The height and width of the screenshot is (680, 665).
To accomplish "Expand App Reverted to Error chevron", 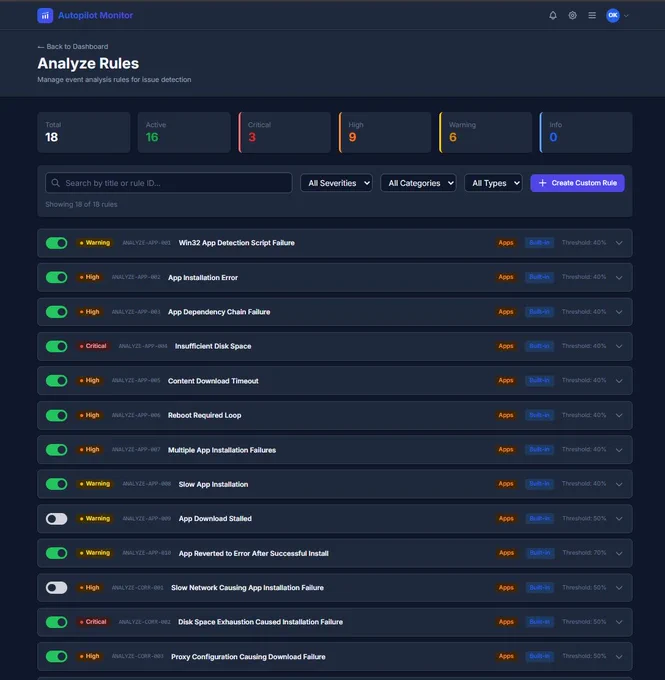I will pos(619,553).
